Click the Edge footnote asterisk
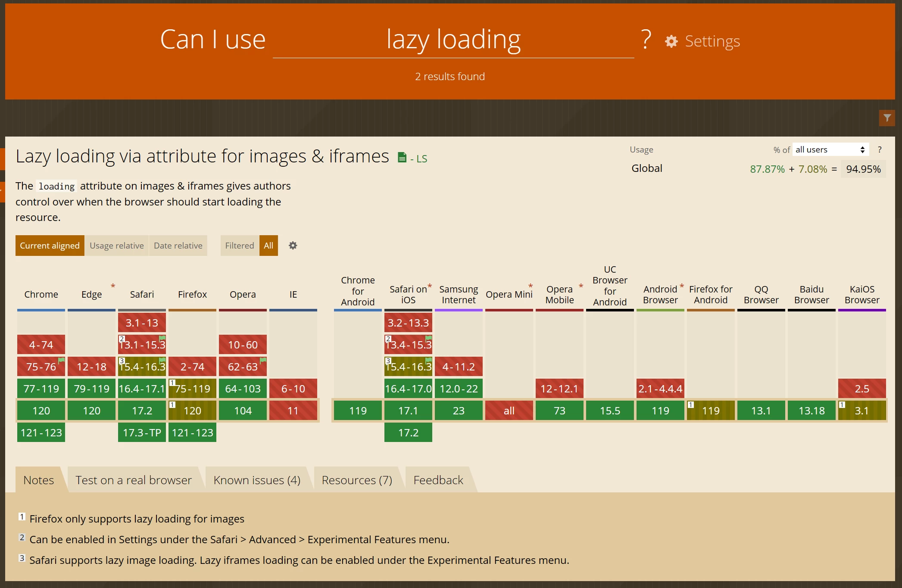 click(x=113, y=286)
